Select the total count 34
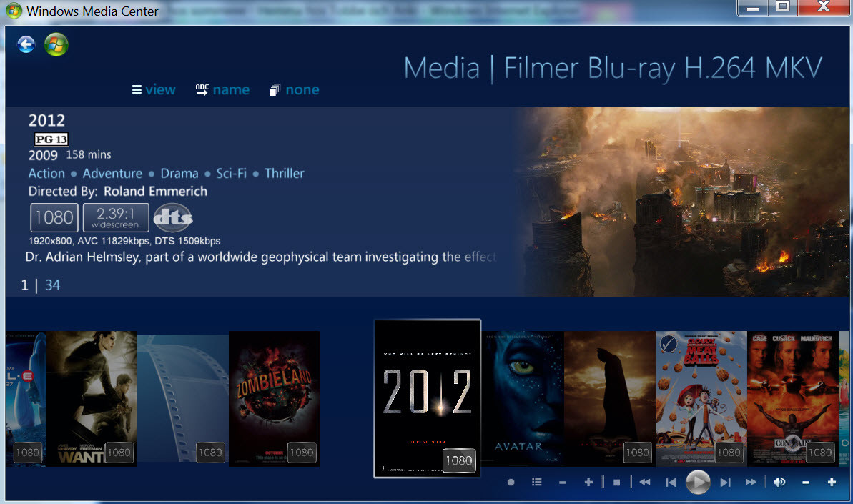Viewport: 853px width, 504px height. point(53,285)
